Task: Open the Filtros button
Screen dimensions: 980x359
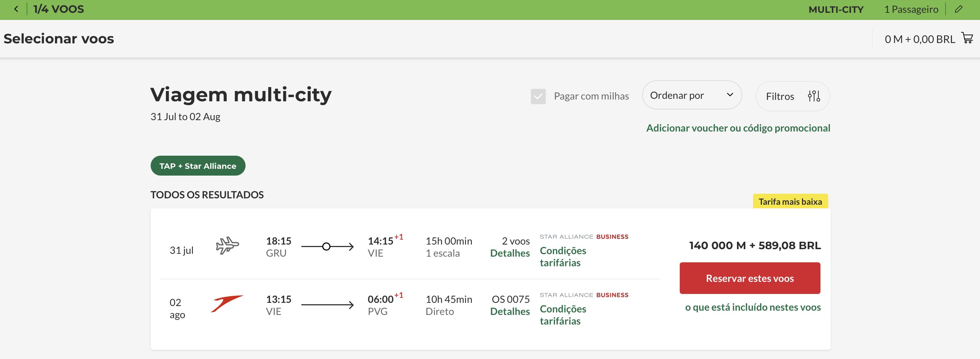Action: pyautogui.click(x=792, y=96)
